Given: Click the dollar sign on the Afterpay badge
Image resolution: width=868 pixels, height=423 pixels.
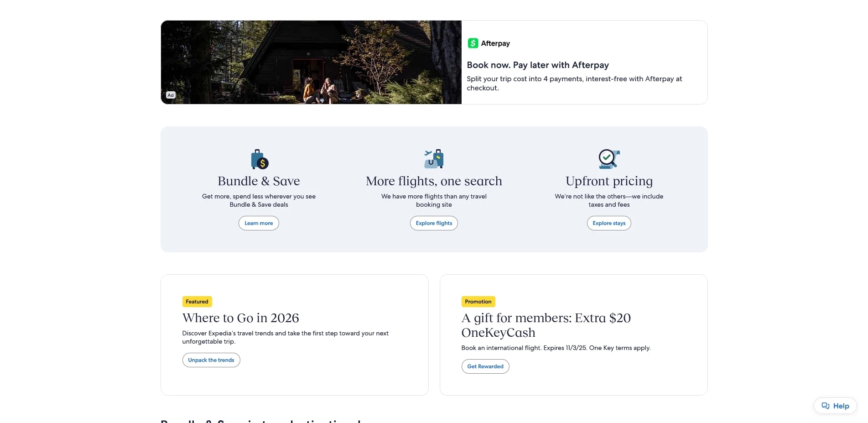Looking at the screenshot, I should coord(473,43).
